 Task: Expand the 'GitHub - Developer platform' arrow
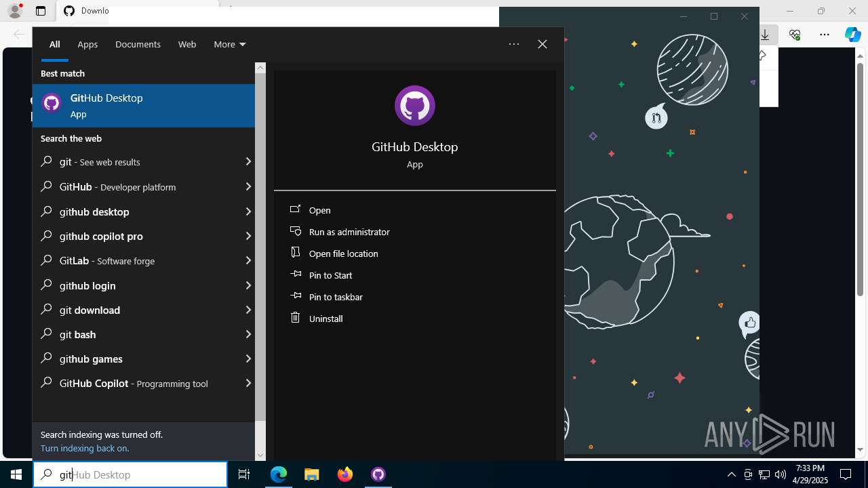[248, 186]
